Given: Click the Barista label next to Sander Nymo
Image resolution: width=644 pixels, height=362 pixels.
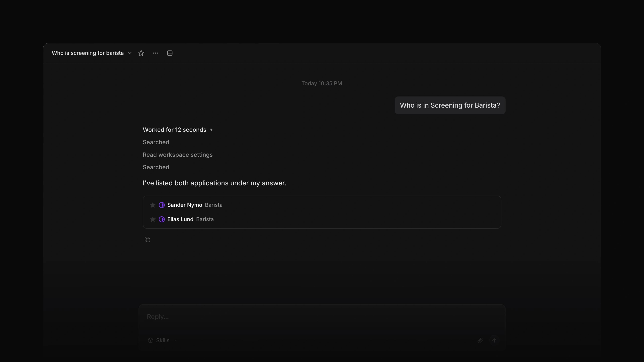Looking at the screenshot, I should pyautogui.click(x=213, y=205).
